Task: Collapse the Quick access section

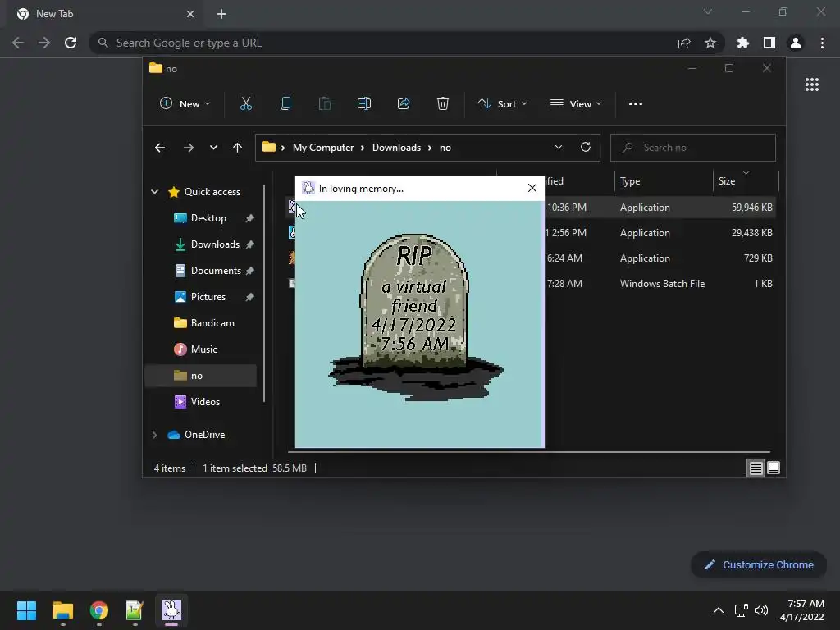Action: pos(154,192)
